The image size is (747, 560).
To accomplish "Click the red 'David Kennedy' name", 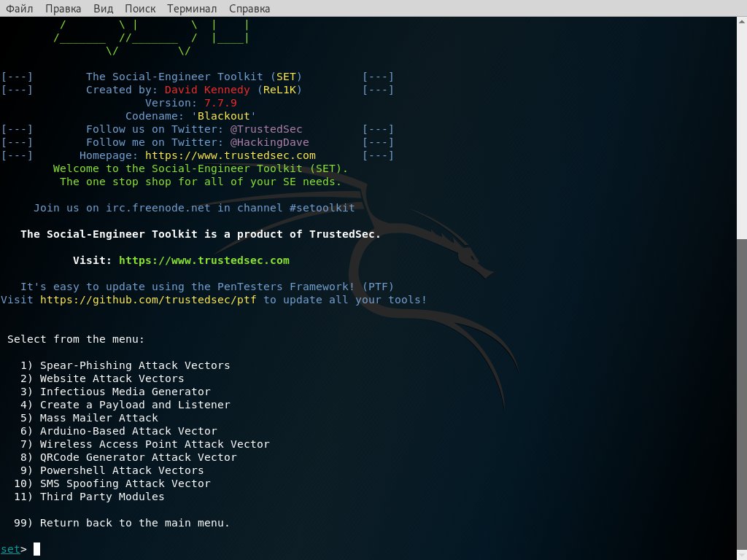I will 207,90.
